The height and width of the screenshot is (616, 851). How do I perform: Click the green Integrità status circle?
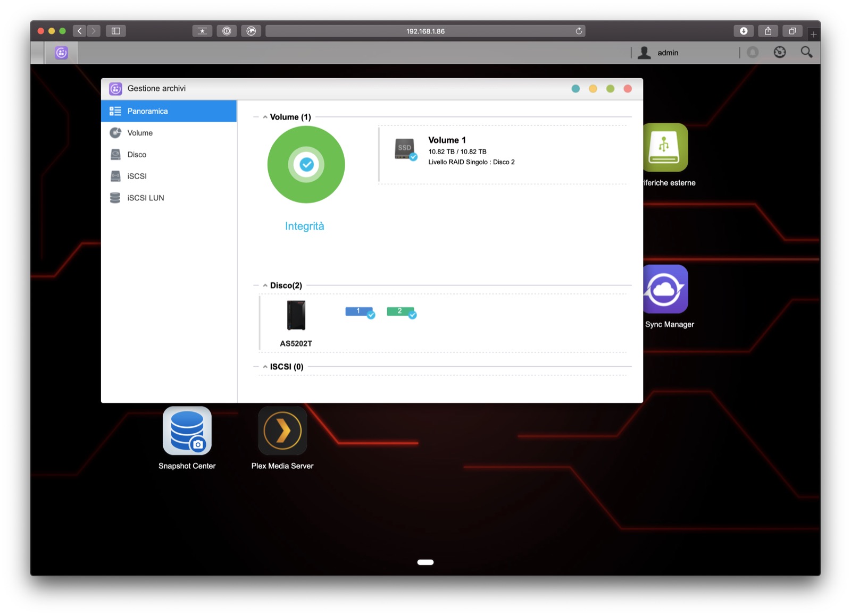(x=306, y=164)
